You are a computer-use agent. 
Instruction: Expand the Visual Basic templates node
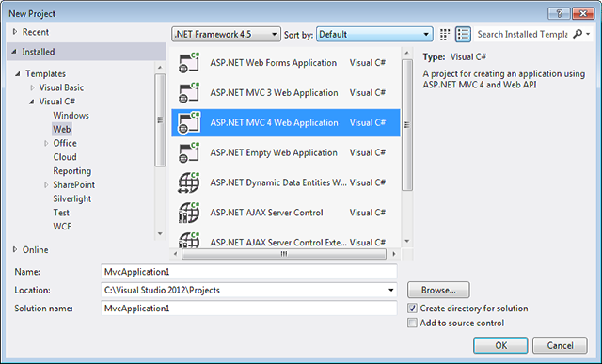pos(33,87)
